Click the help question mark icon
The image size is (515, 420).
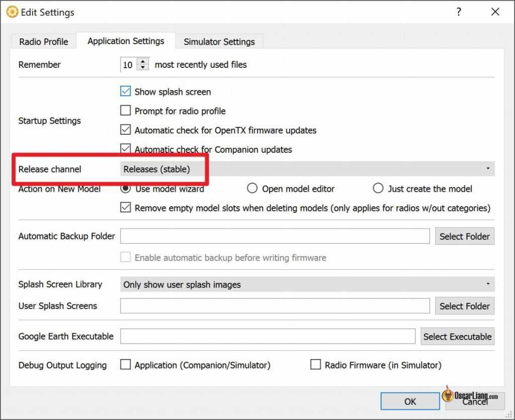(x=459, y=12)
